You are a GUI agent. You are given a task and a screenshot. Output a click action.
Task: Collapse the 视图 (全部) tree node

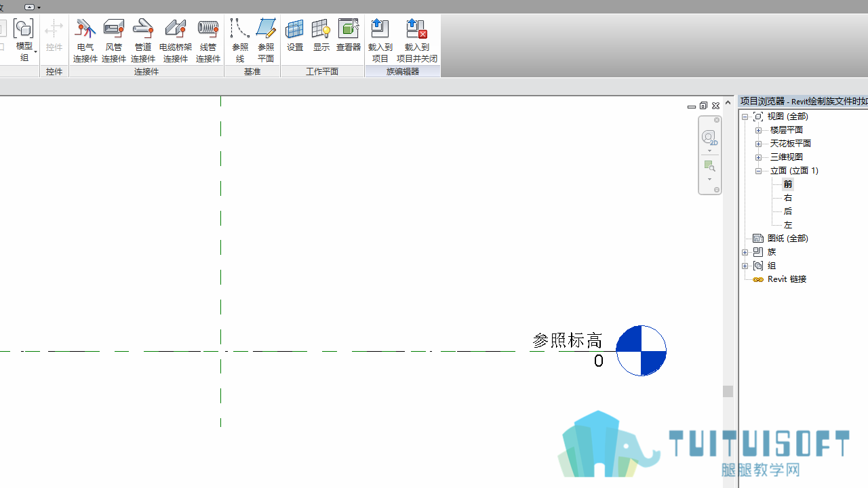pyautogui.click(x=745, y=117)
